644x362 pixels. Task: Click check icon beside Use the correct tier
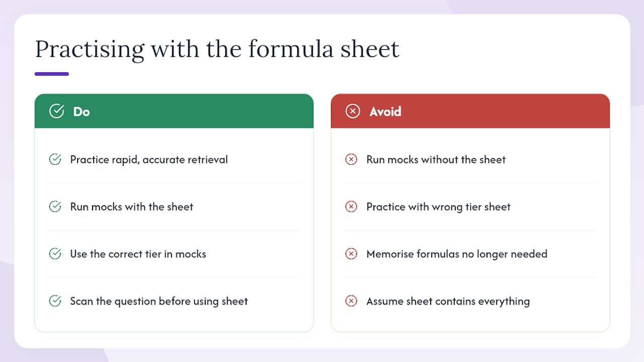coord(55,254)
